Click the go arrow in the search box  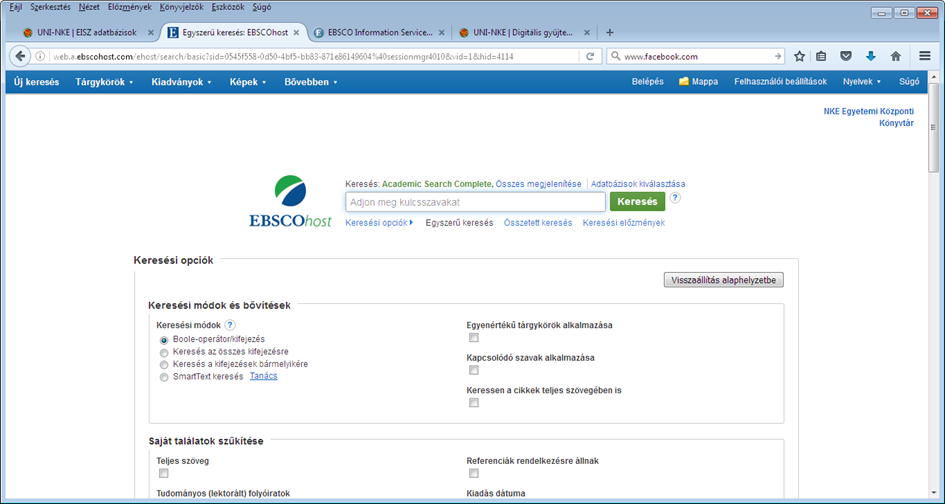(x=778, y=57)
